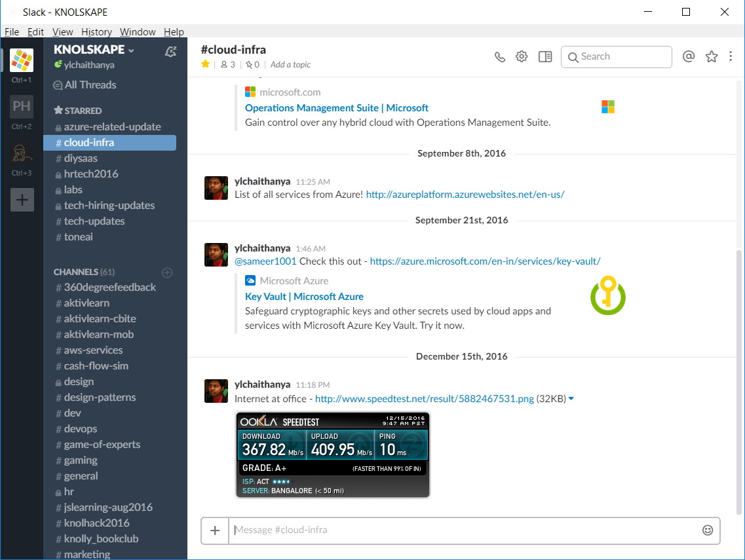Unstar the #cloud-infra channel gold star
Viewport: 745px width, 560px height.
click(x=206, y=64)
